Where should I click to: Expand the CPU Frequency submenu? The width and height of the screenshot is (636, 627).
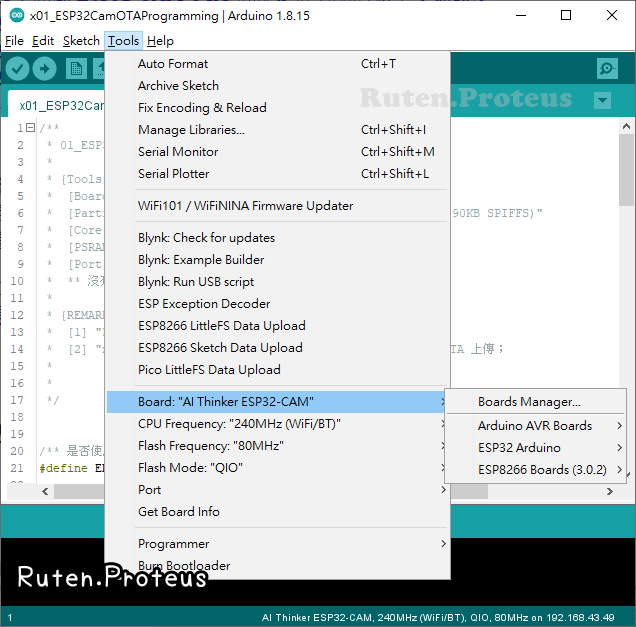click(278, 424)
